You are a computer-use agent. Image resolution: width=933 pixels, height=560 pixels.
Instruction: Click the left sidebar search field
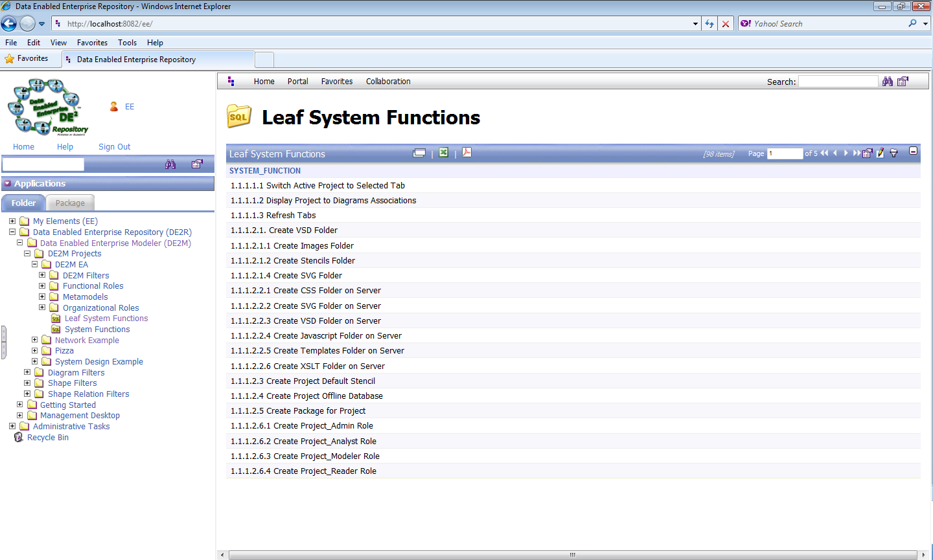tap(43, 164)
